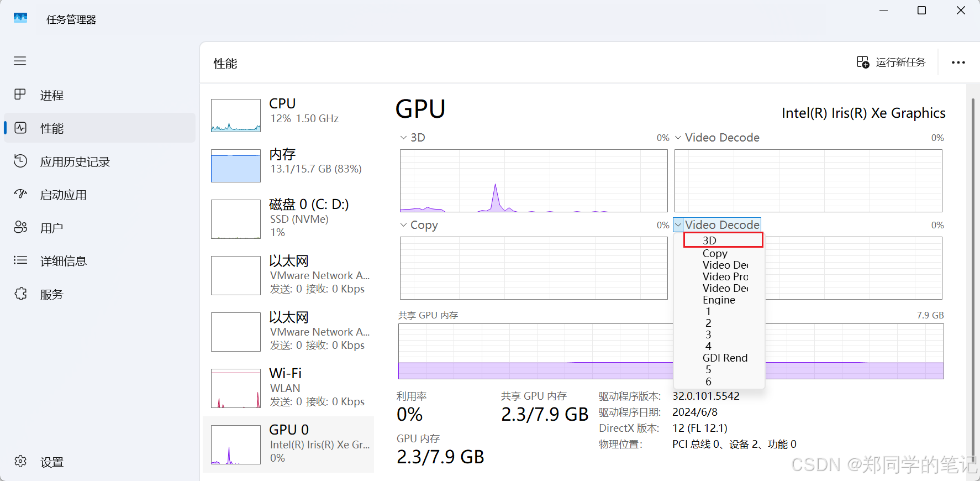Viewport: 980px width, 481px height.
Task: Select the Wi-Fi graph thumbnail
Action: (236, 388)
